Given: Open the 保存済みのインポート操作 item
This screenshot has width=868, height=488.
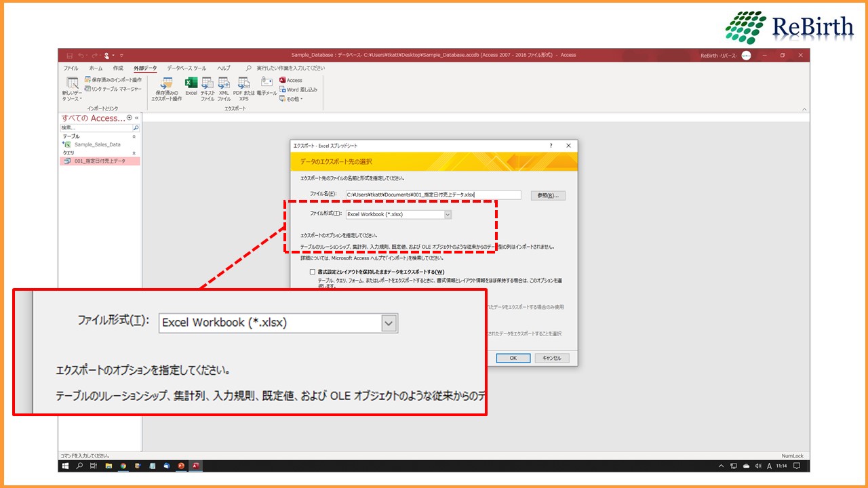Looking at the screenshot, I should click(113, 80).
